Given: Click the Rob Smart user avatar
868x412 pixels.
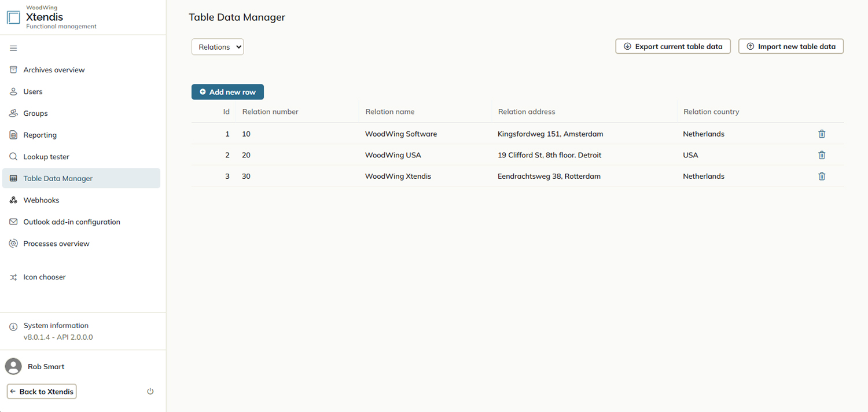Looking at the screenshot, I should (x=13, y=366).
